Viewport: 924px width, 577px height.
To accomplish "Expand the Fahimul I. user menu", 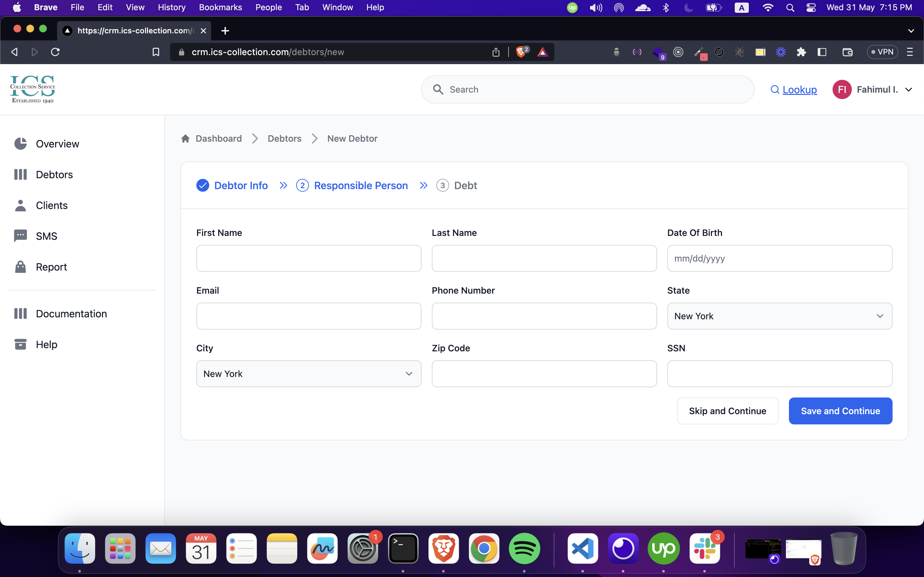I will pyautogui.click(x=909, y=90).
